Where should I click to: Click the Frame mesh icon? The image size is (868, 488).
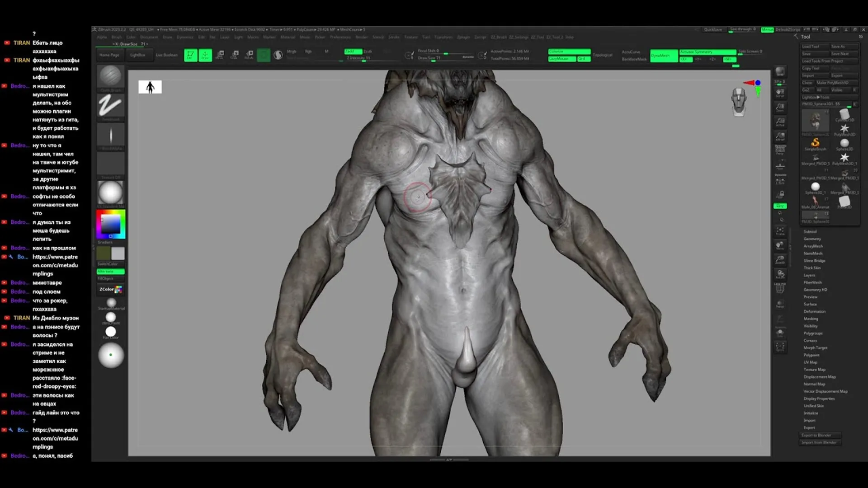(x=780, y=232)
